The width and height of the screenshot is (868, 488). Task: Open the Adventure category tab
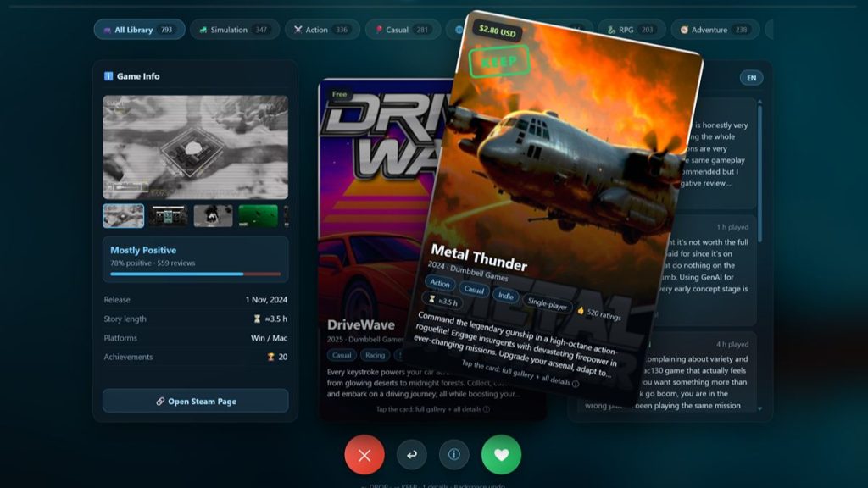click(715, 30)
